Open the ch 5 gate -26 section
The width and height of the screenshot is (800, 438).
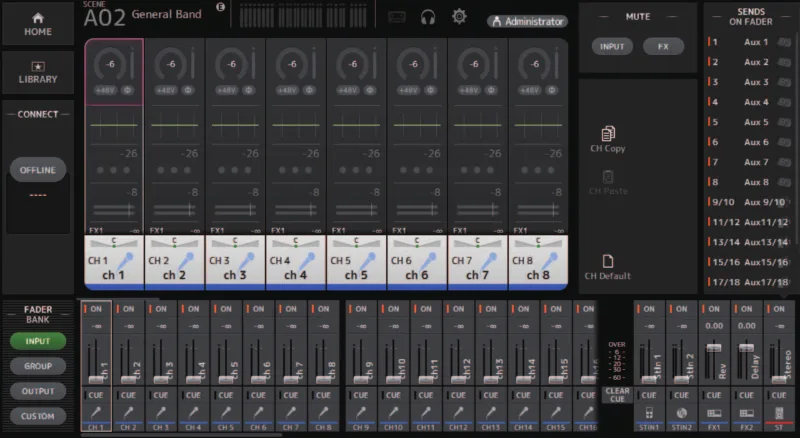[x=356, y=162]
